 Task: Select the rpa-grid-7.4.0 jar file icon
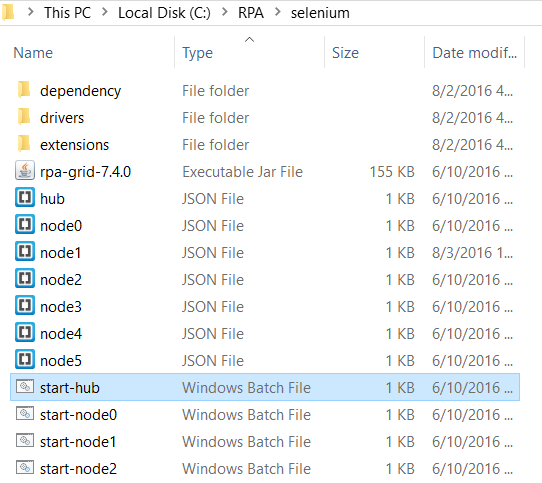tap(25, 170)
